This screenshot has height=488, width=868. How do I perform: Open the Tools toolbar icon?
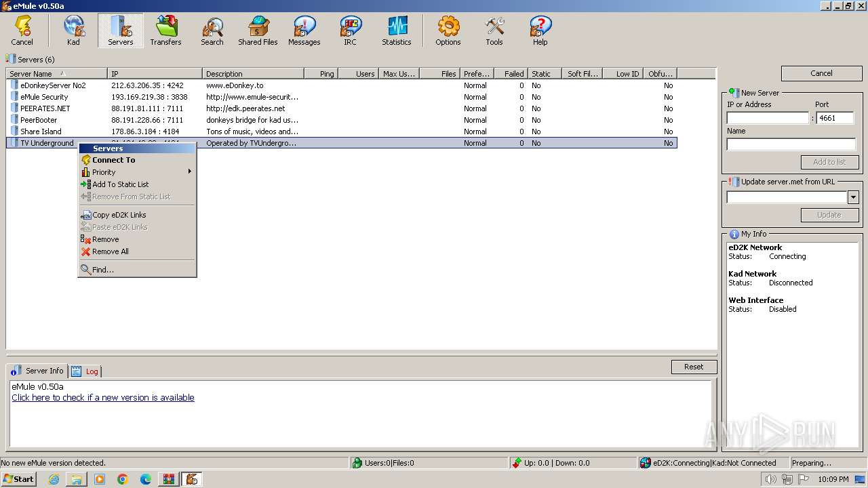[x=494, y=30]
